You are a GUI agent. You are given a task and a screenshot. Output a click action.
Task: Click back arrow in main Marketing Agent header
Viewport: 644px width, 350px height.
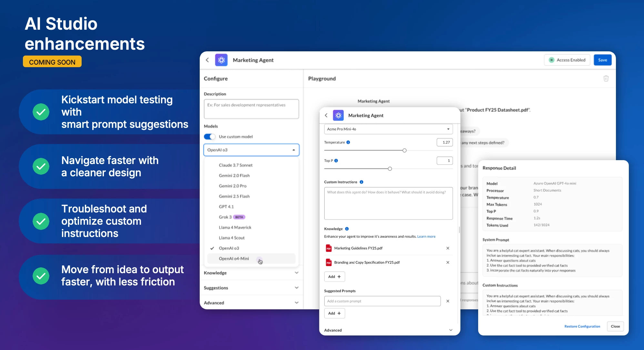(207, 60)
